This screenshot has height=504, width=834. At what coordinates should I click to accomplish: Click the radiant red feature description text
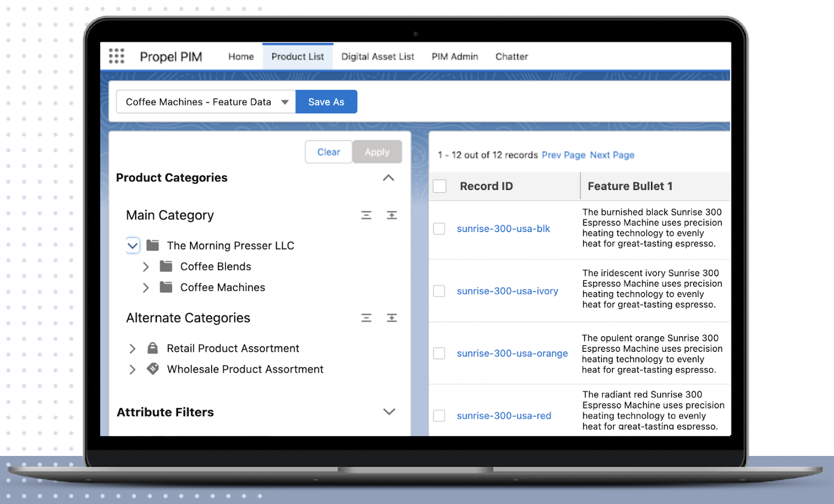pyautogui.click(x=653, y=410)
